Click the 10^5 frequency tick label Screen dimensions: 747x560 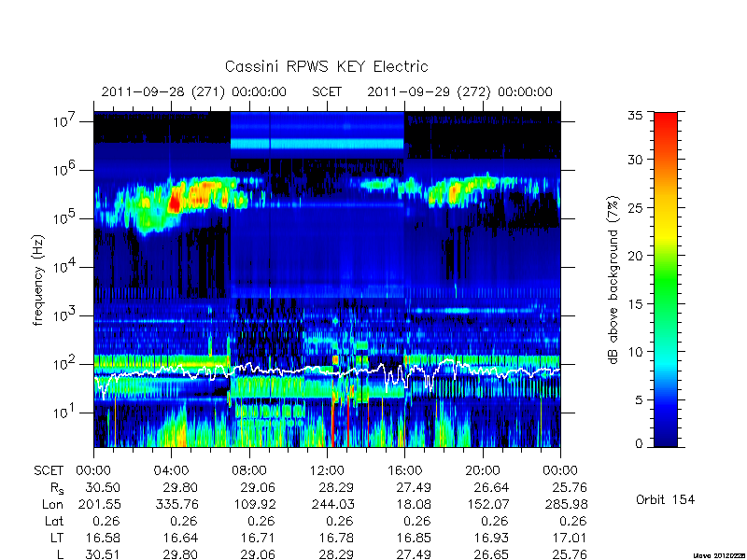(65, 218)
